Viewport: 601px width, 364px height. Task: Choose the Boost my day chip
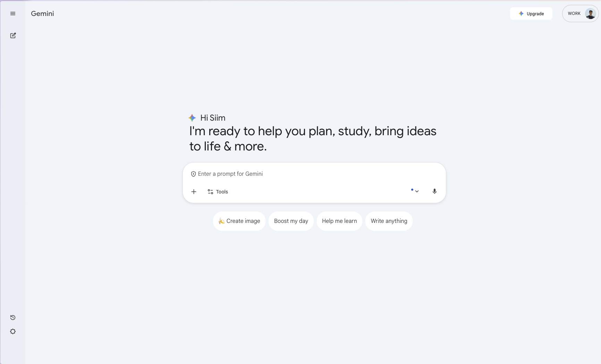291,221
